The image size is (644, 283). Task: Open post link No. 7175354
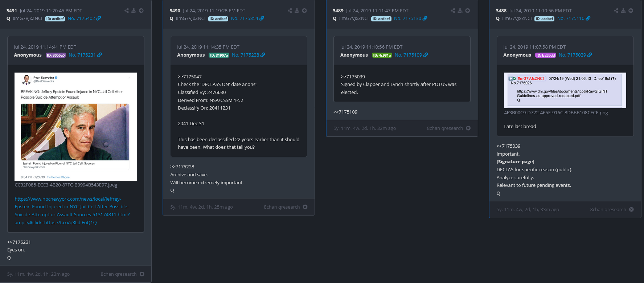pos(245,18)
